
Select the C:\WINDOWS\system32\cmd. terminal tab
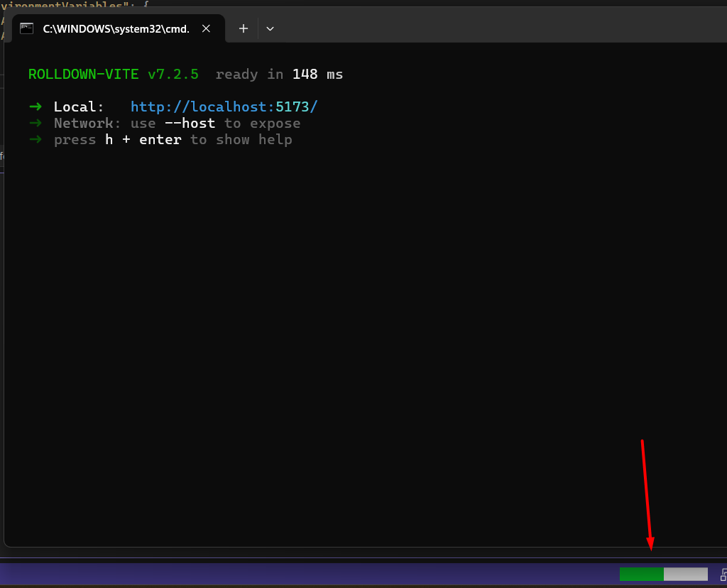tap(119, 28)
